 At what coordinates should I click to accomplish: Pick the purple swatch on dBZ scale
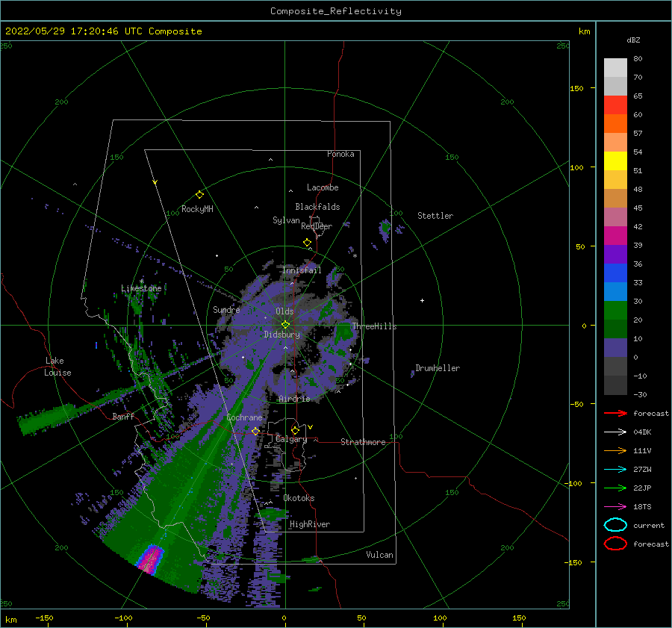615,254
